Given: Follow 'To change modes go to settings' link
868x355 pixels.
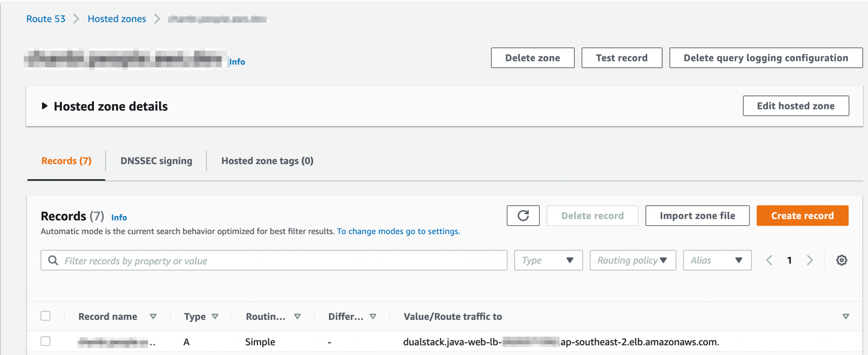Looking at the screenshot, I should pos(398,231).
